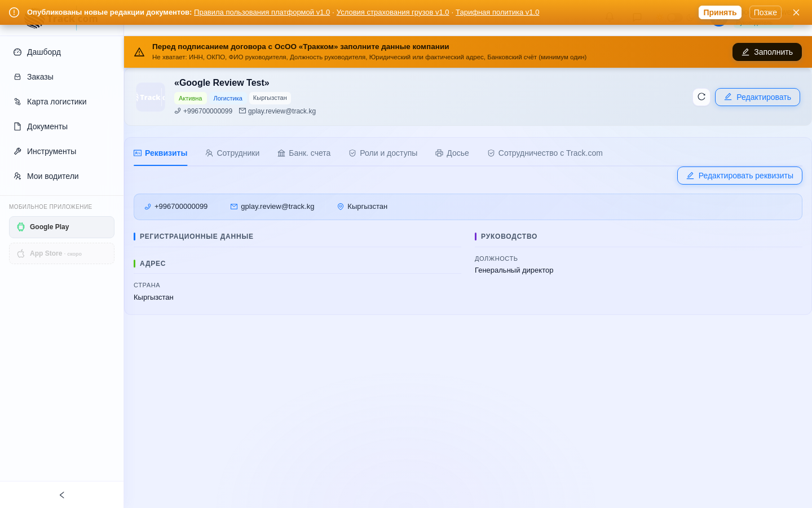
Task: Open Условия страхования грузов v1.0 link
Action: coord(392,12)
